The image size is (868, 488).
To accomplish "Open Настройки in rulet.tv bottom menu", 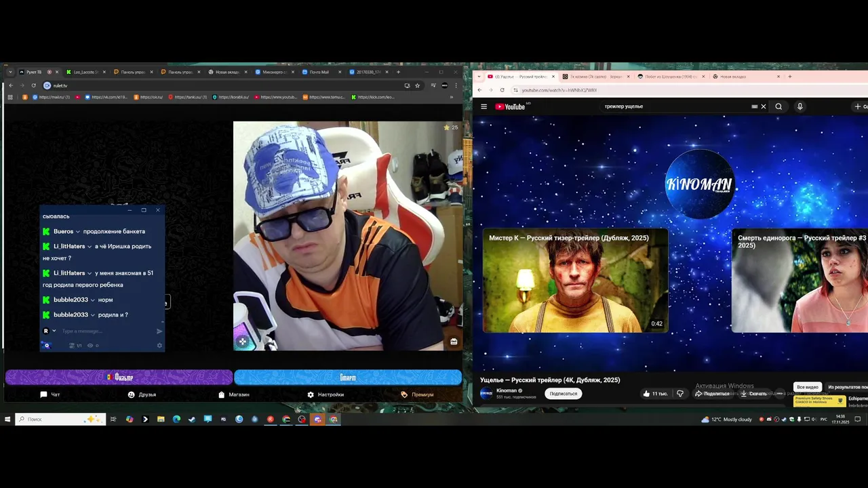I will [x=325, y=394].
